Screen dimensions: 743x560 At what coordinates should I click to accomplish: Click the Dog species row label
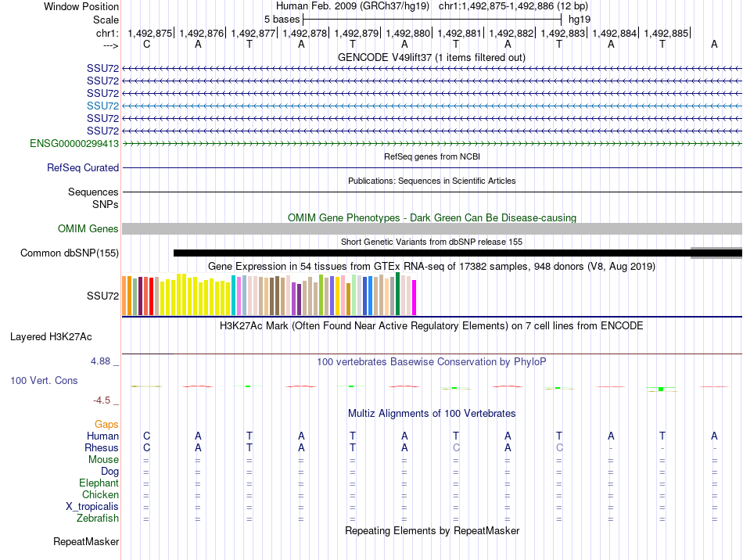pos(109,472)
